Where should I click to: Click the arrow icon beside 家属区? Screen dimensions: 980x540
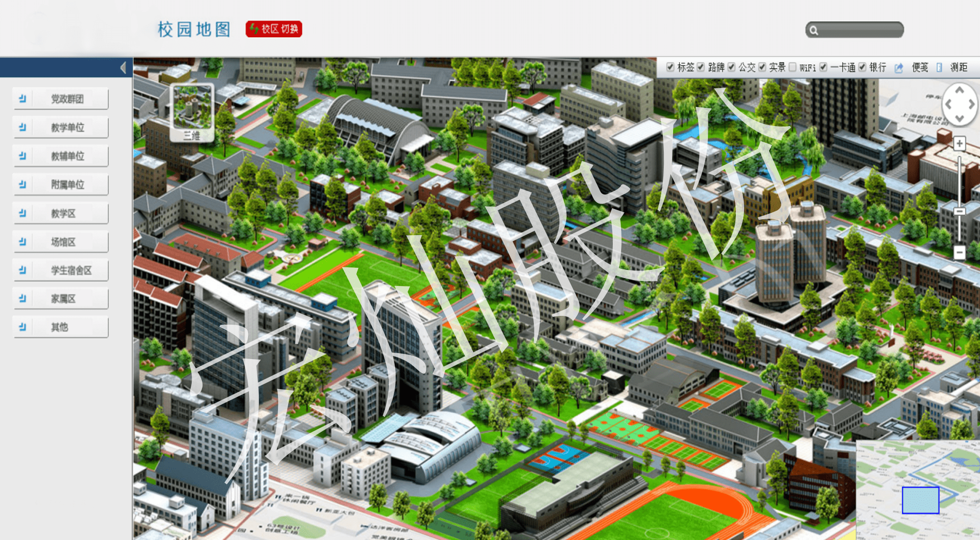click(x=23, y=298)
